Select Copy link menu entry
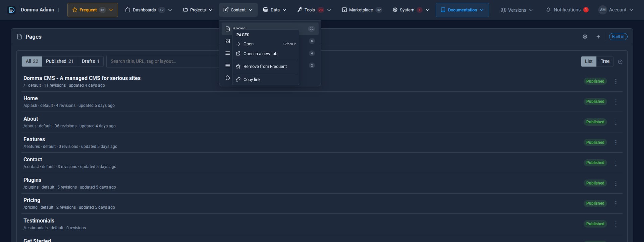The height and width of the screenshot is (242, 644). (266, 80)
